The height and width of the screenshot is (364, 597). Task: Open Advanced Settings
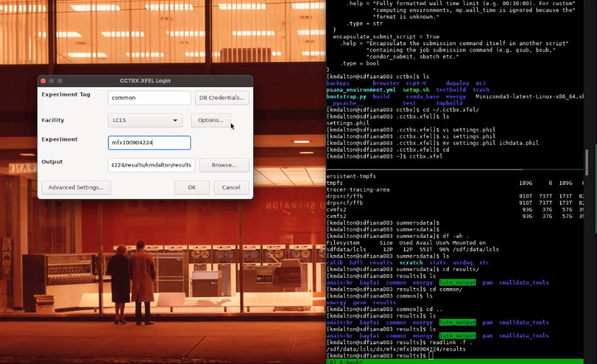[76, 187]
